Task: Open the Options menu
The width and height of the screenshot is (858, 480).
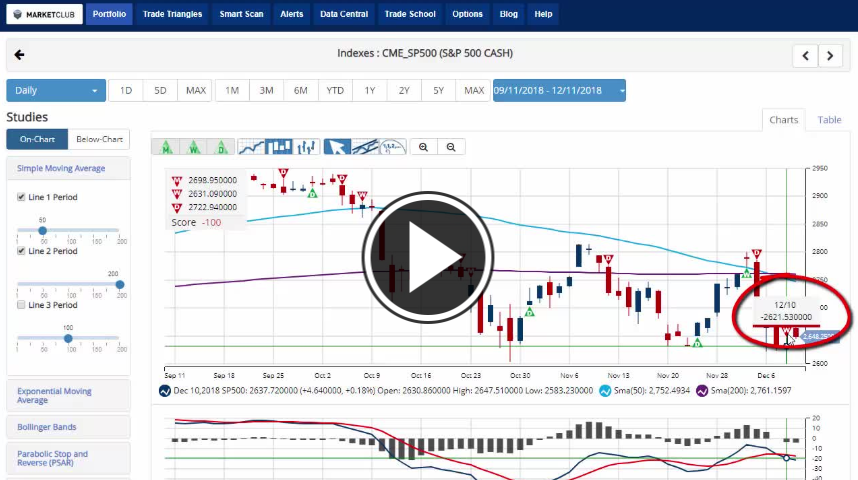Action: coord(467,14)
